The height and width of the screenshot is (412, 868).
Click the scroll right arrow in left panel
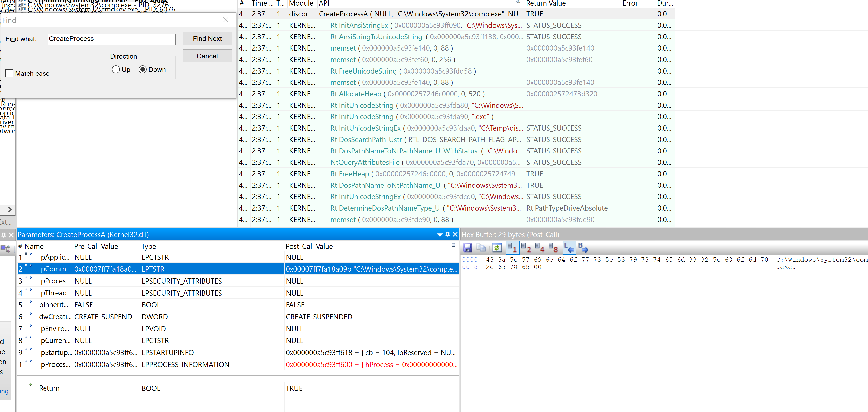coord(9,209)
